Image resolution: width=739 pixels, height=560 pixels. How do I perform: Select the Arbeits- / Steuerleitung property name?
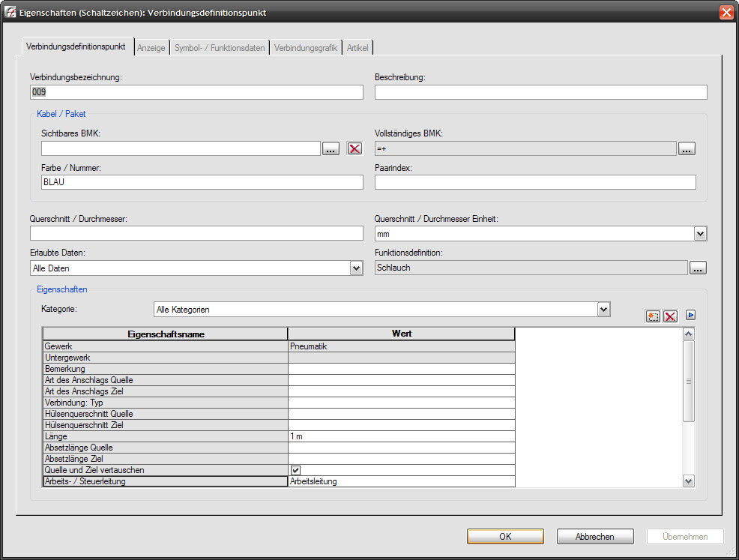click(166, 482)
